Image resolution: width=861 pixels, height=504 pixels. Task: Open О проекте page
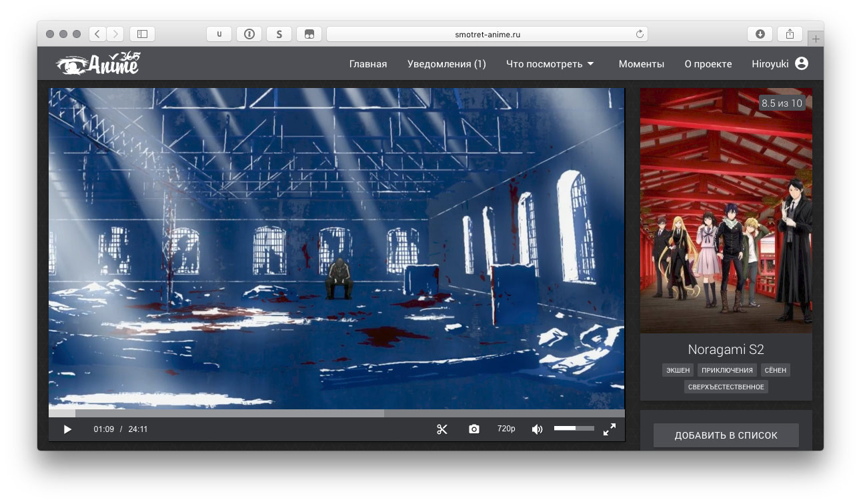point(708,64)
